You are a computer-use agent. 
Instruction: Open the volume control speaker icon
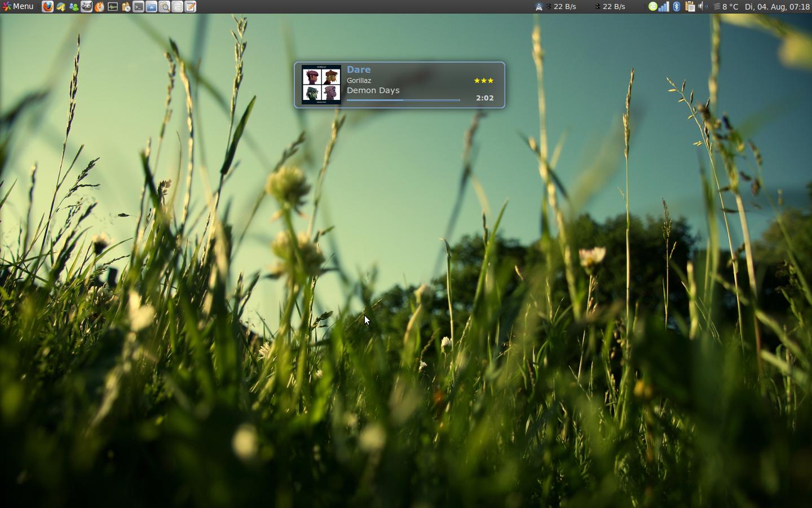coord(703,7)
